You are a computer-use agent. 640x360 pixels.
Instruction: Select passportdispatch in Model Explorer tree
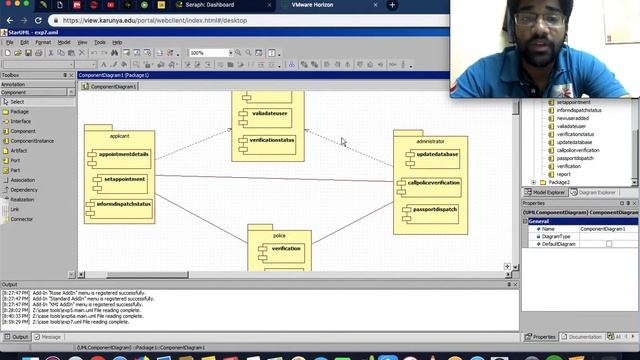point(575,158)
